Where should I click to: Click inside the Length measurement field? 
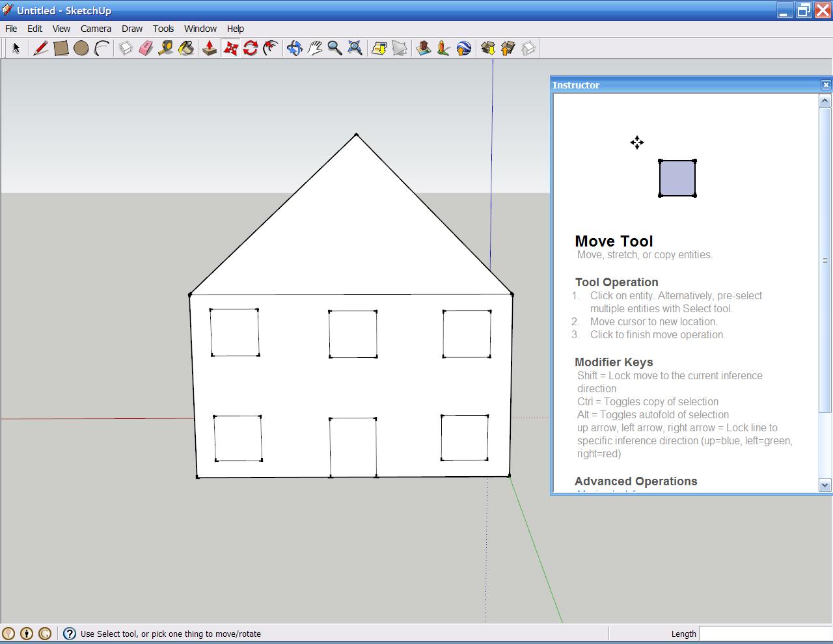point(761,633)
